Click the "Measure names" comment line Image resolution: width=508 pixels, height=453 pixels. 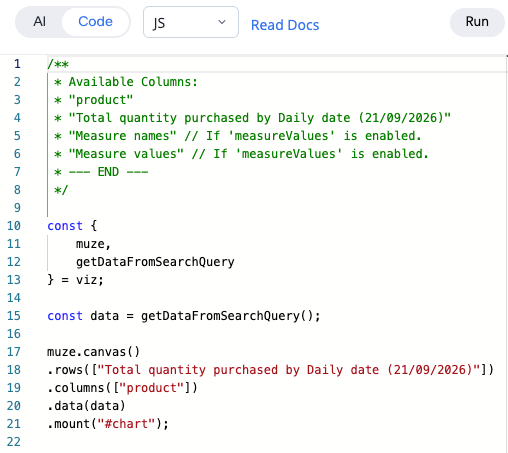238,136
